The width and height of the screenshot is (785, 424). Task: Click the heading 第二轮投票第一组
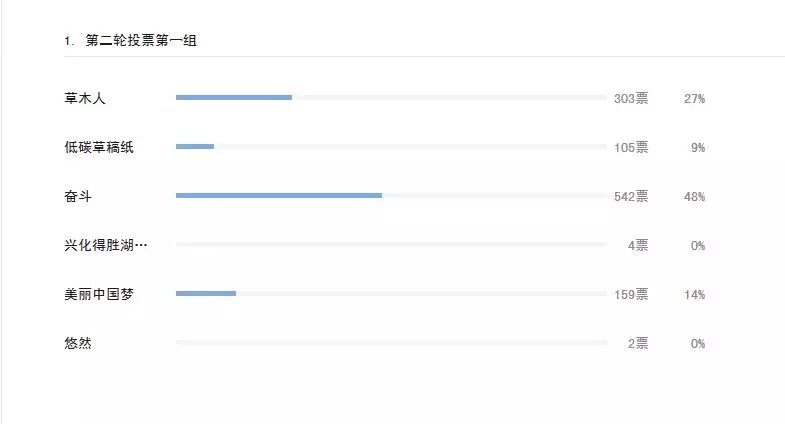click(x=141, y=41)
